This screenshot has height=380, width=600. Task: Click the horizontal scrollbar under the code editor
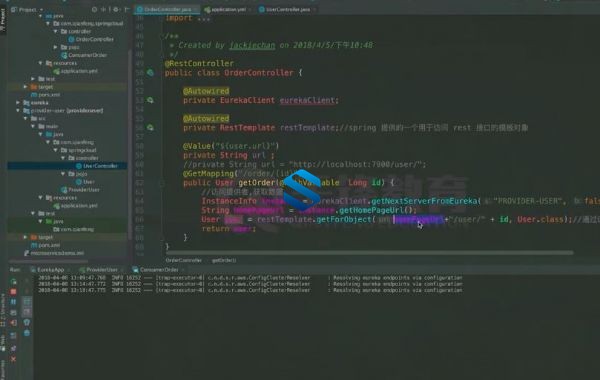[369, 253]
